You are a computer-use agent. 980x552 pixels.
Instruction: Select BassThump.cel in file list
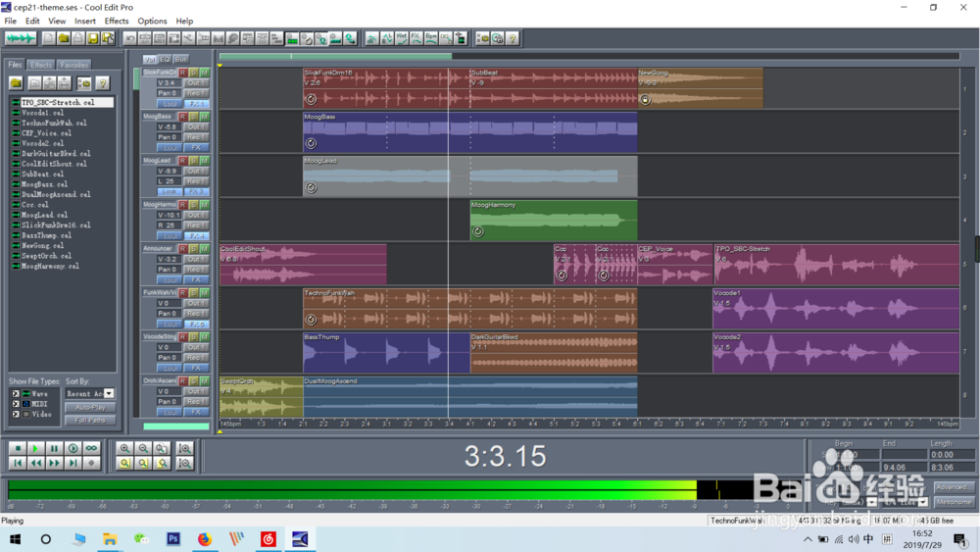tap(46, 235)
